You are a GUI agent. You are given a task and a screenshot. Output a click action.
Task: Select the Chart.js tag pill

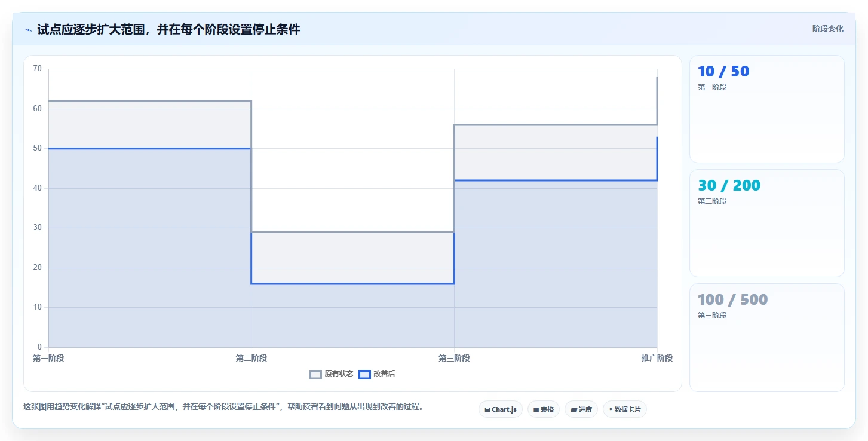coord(501,409)
